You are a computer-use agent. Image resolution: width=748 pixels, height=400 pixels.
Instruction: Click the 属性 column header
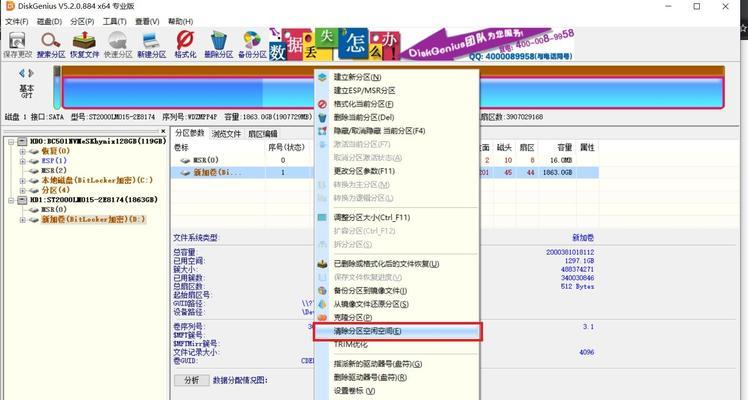click(587, 147)
